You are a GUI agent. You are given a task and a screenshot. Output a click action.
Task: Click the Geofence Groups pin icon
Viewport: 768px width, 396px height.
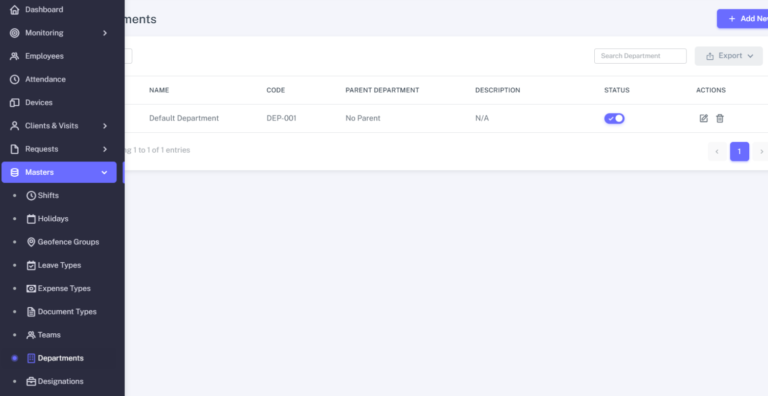31,242
